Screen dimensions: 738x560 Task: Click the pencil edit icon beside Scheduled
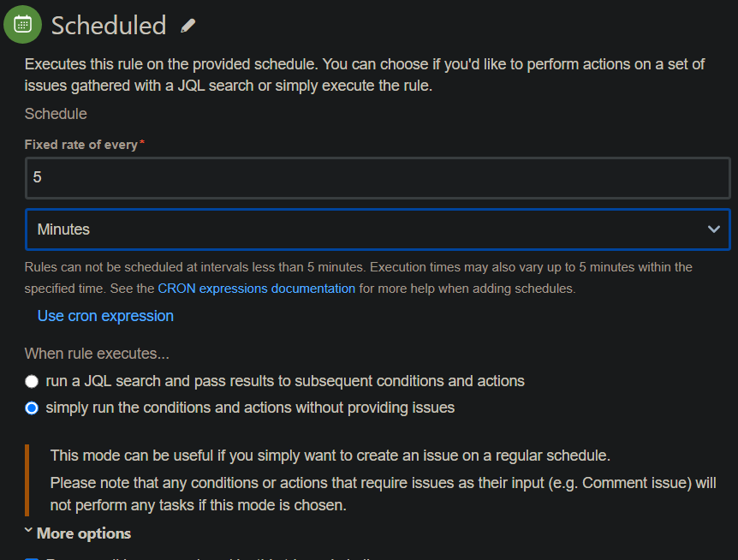pyautogui.click(x=187, y=26)
